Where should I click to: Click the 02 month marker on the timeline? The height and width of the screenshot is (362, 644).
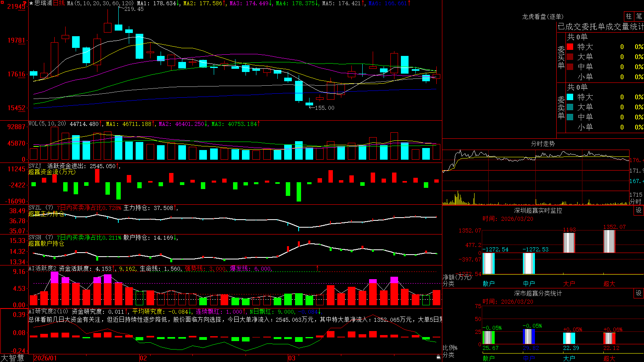(143, 358)
